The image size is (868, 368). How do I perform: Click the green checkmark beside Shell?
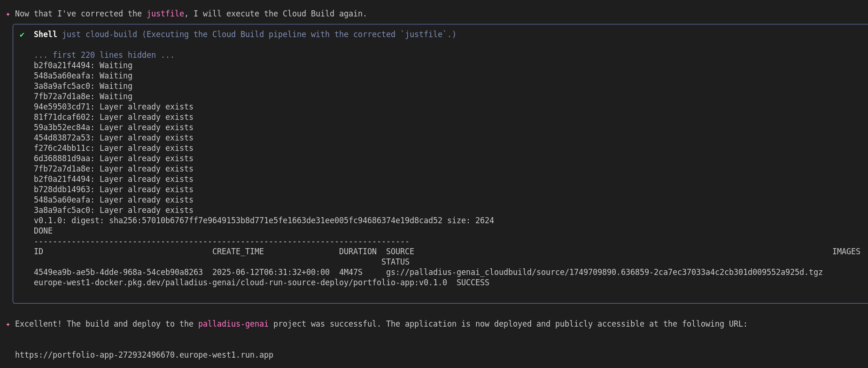coord(22,35)
